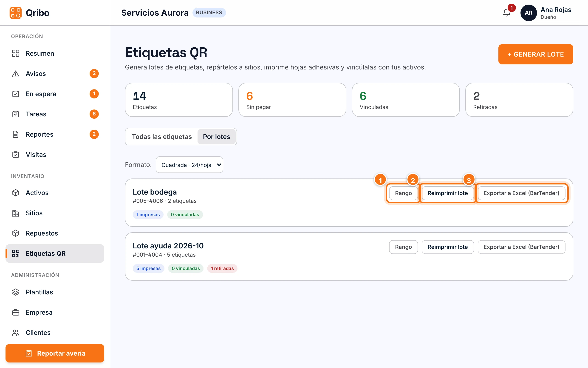Switch to Todas las etiquetas tab

(162, 137)
